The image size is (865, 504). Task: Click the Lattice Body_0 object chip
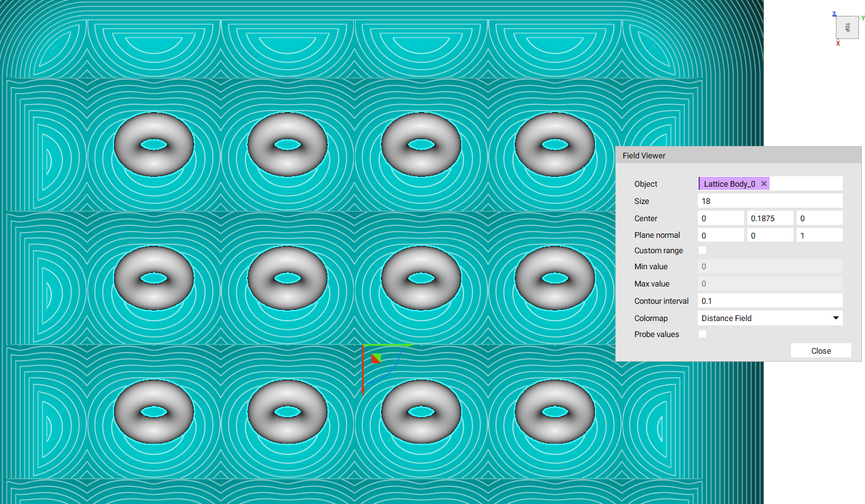click(734, 184)
